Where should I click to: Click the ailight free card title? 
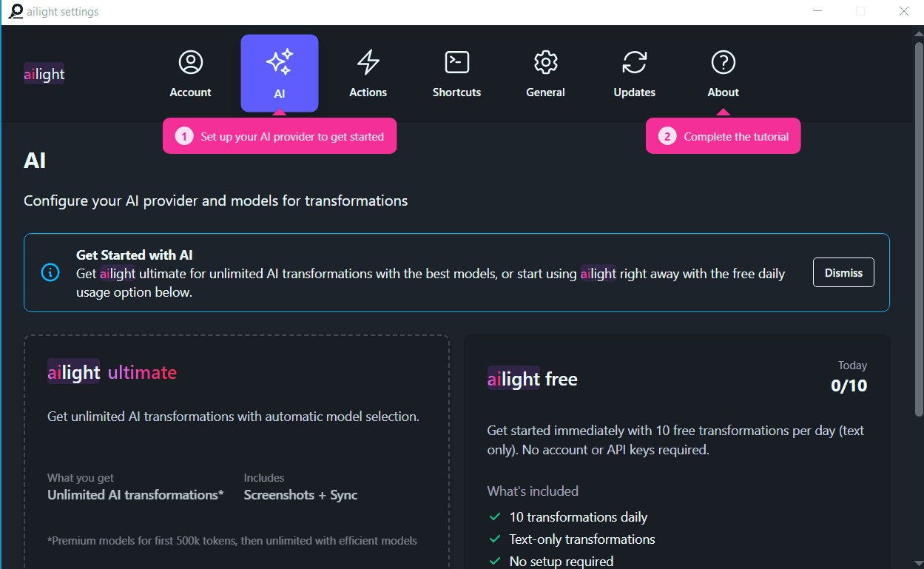[533, 379]
